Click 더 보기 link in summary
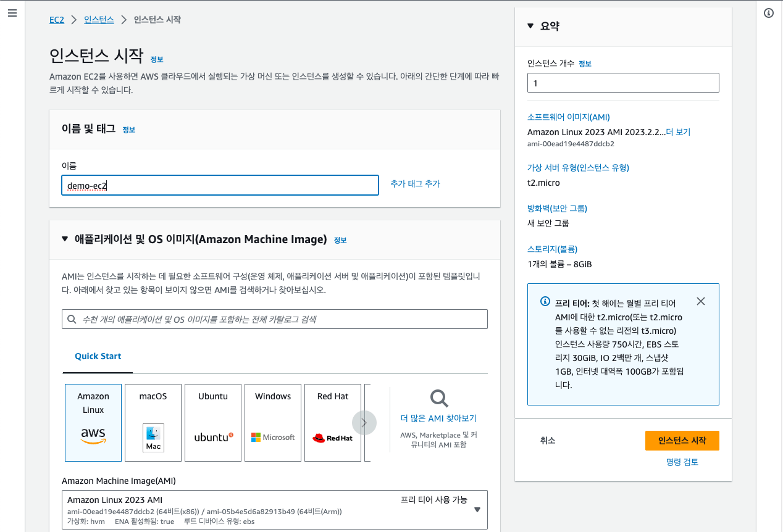This screenshot has width=783, height=532. coord(678,132)
